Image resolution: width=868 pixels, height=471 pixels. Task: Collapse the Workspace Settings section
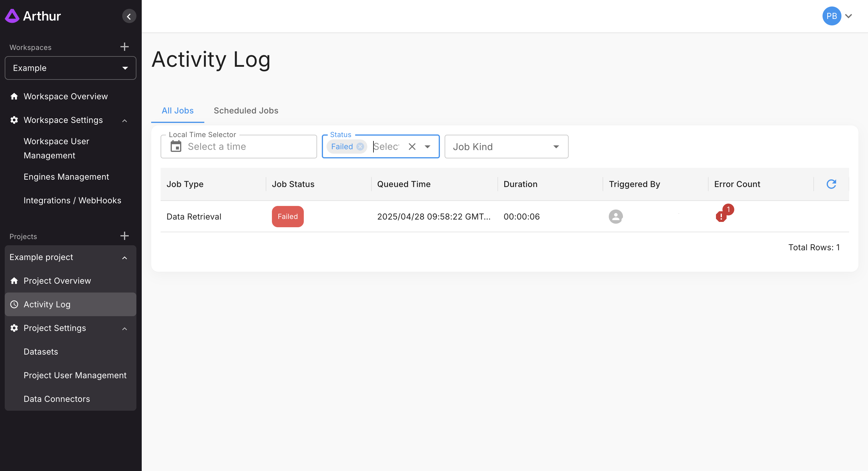[124, 120]
